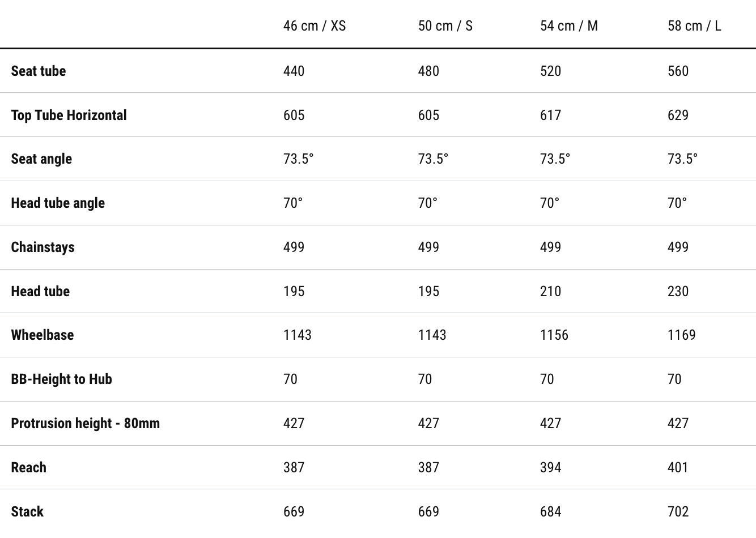Image resolution: width=756 pixels, height=538 pixels.
Task: Select the 'BB-Height to Hub' row label
Action: pyautogui.click(x=61, y=379)
